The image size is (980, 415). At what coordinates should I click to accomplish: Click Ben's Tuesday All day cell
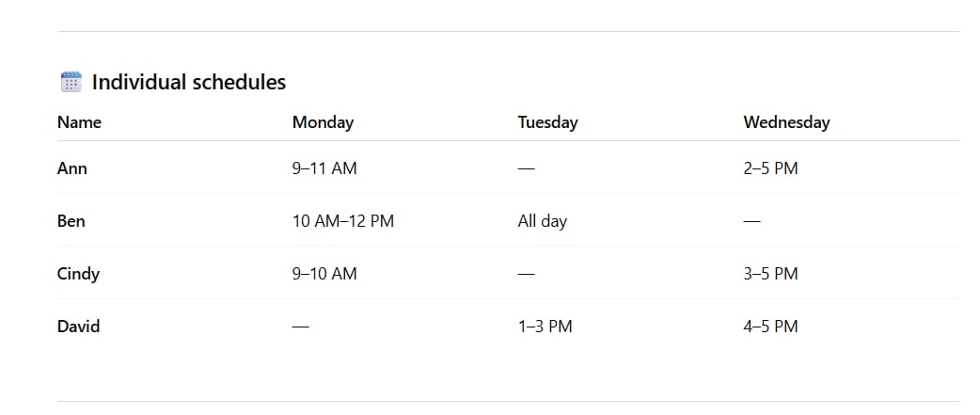(543, 221)
